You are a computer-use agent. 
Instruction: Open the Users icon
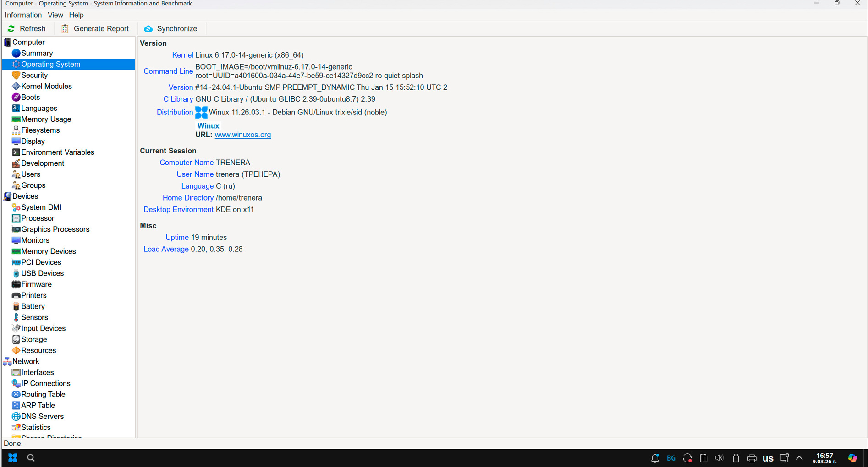tap(16, 174)
